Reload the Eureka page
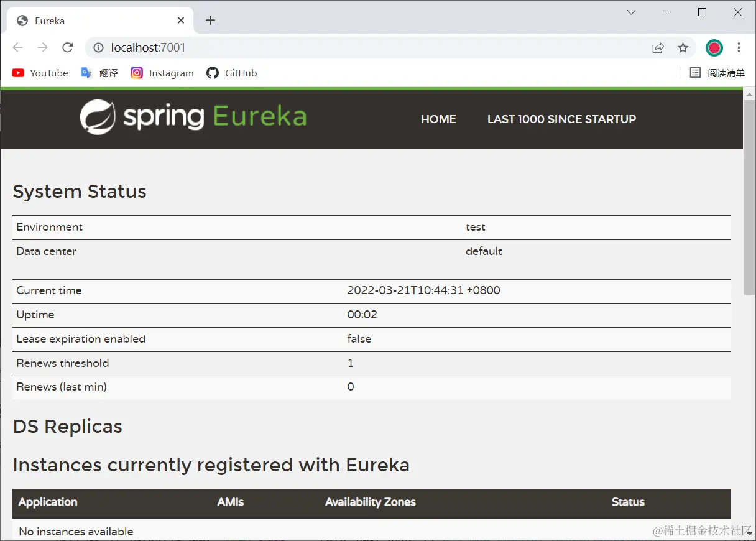This screenshot has height=541, width=756. click(x=68, y=47)
